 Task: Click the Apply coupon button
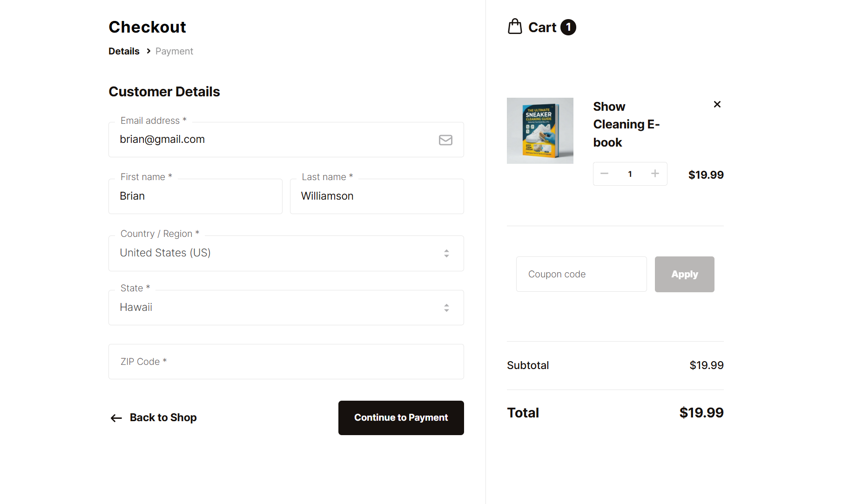(684, 274)
